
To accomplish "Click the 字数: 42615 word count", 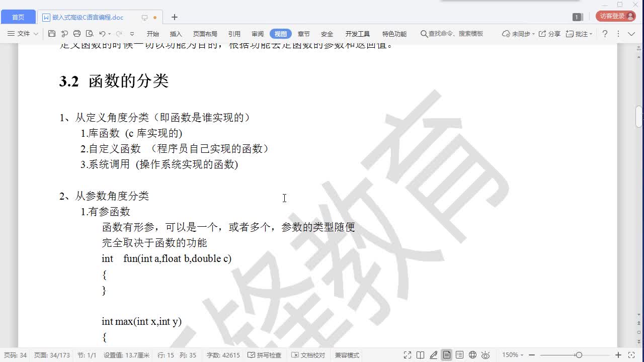I will pyautogui.click(x=223, y=355).
